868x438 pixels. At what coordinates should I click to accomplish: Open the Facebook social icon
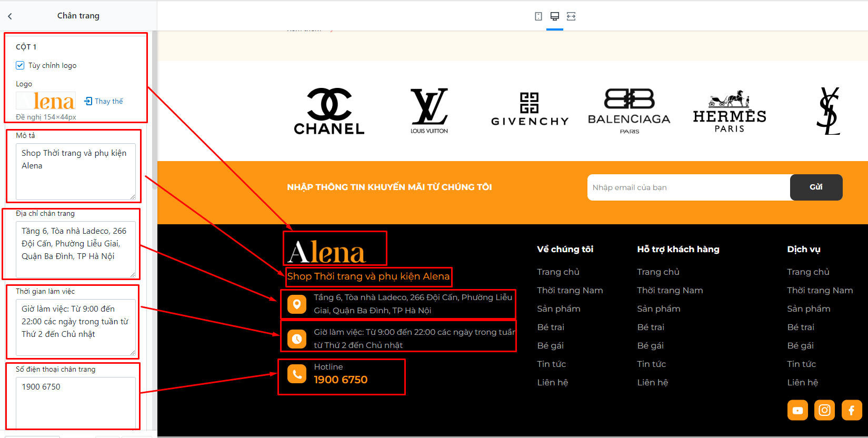pyautogui.click(x=852, y=410)
